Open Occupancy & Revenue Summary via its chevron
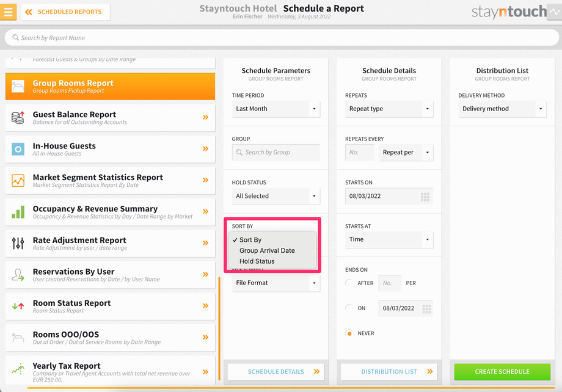562x392 pixels. (x=205, y=211)
